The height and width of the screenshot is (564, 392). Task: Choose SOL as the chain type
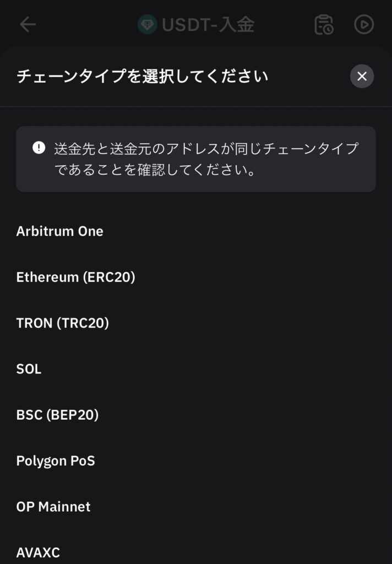[x=196, y=369]
